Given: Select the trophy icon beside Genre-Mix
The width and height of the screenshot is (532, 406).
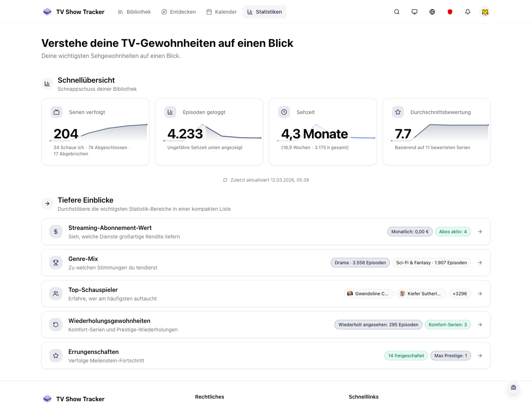Looking at the screenshot, I should tap(56, 262).
